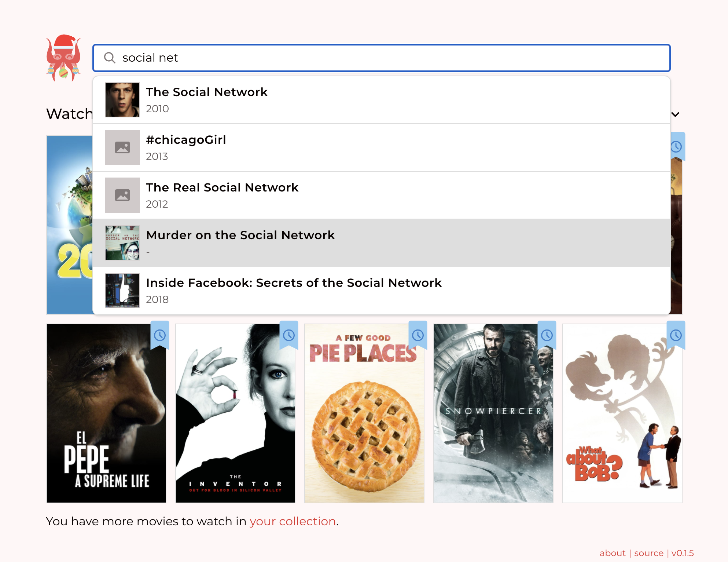This screenshot has width=728, height=562.
Task: Click The Social Network poster thumbnail
Action: pyautogui.click(x=122, y=100)
